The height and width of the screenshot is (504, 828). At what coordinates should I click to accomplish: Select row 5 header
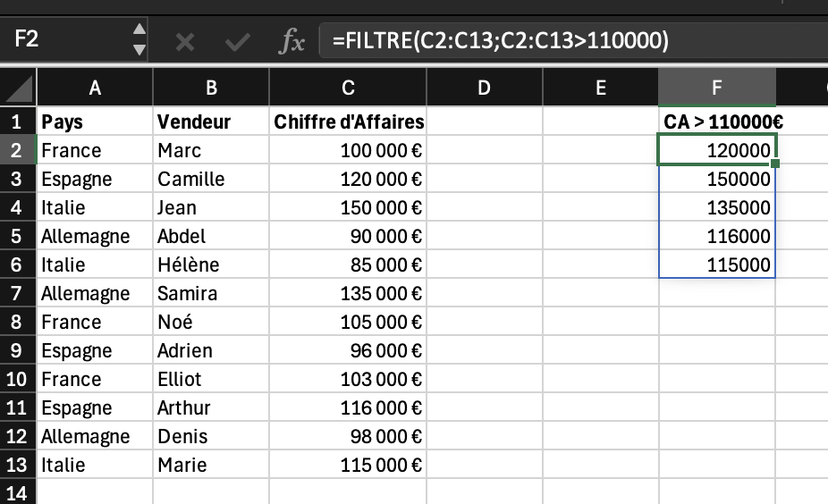(17, 236)
